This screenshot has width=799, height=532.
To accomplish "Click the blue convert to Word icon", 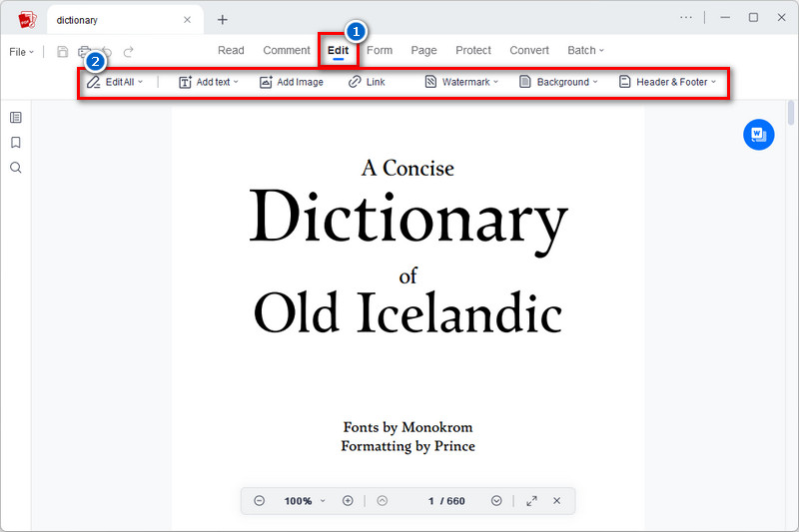I will click(x=758, y=134).
